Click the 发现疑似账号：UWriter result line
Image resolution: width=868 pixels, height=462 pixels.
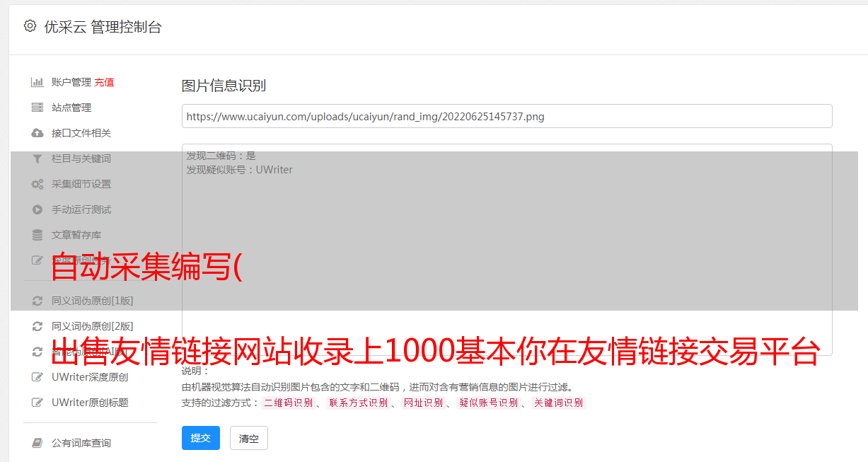(x=240, y=170)
